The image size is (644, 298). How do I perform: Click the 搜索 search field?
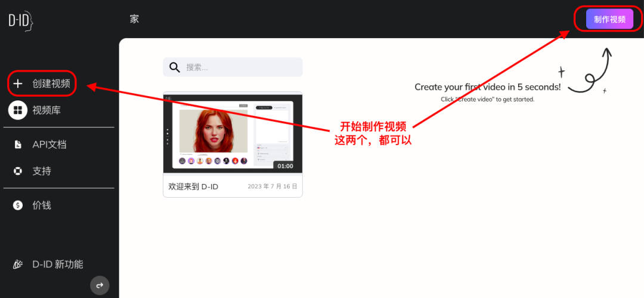tap(233, 67)
